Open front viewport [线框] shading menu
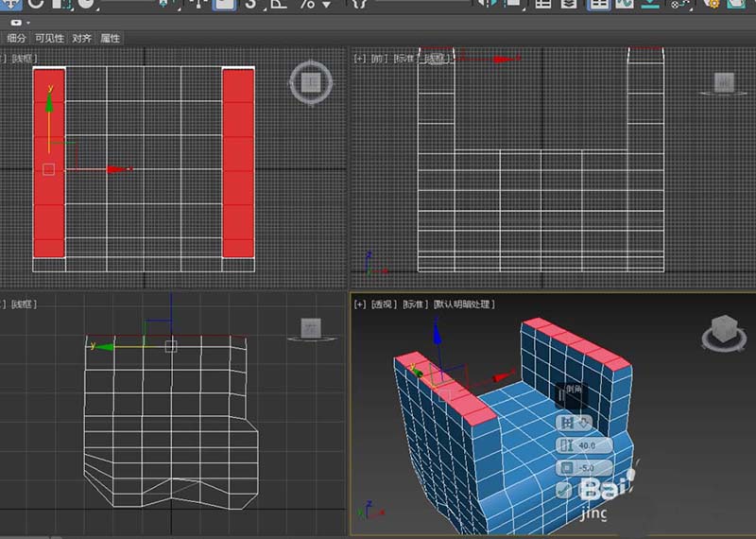 [x=437, y=59]
